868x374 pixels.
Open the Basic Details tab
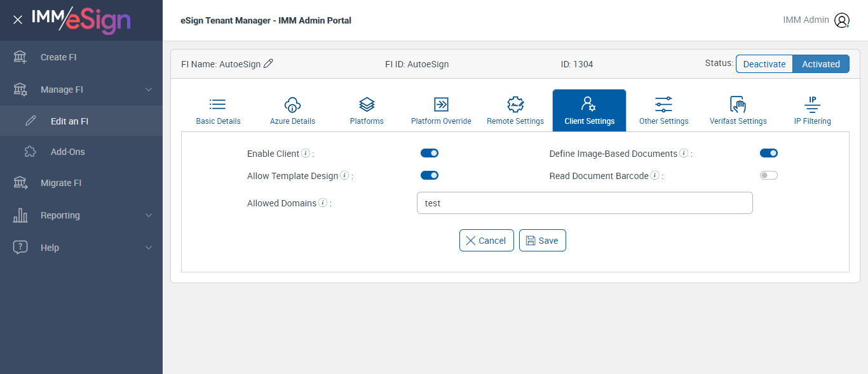click(x=218, y=110)
